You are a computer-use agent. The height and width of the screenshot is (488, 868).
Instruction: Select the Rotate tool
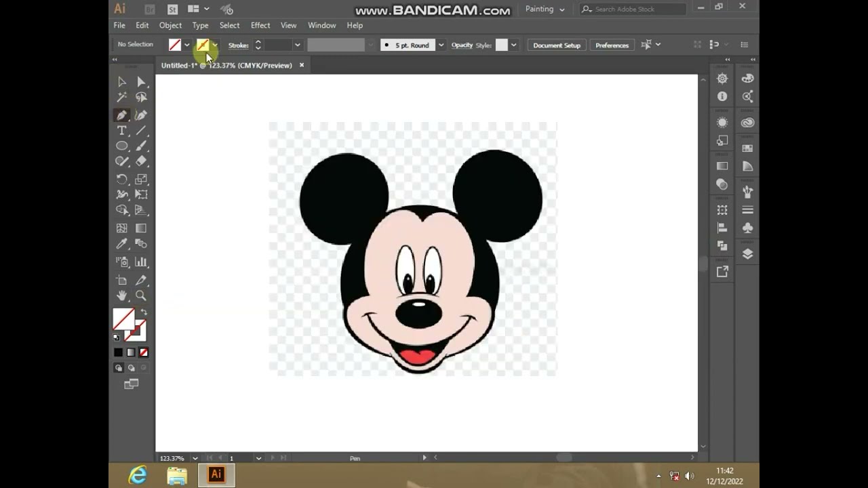click(121, 180)
